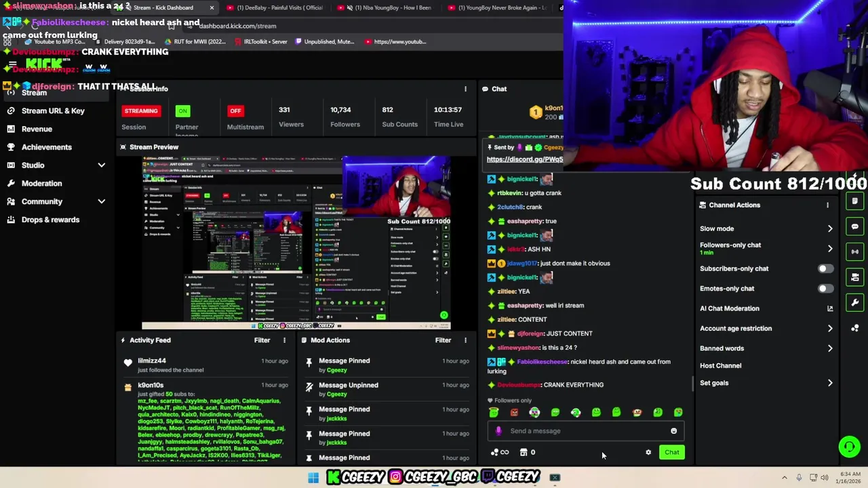Click the camera panel icon in right rail

pyautogui.click(x=855, y=277)
